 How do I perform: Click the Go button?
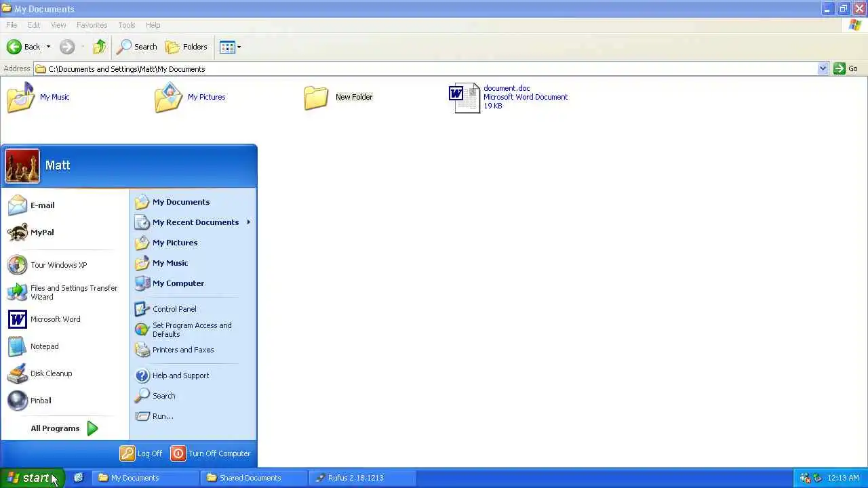[x=846, y=69]
